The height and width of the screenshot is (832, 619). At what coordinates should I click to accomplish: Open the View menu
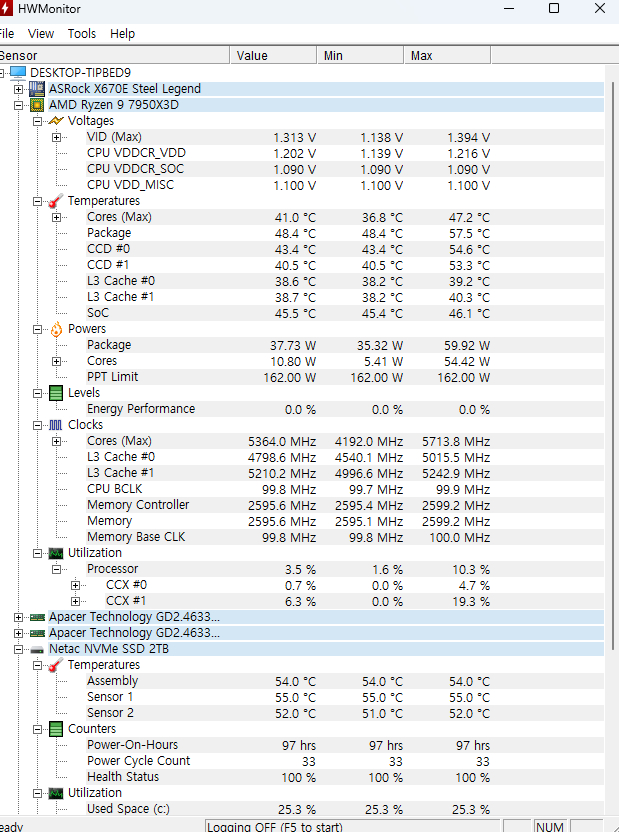click(x=41, y=33)
